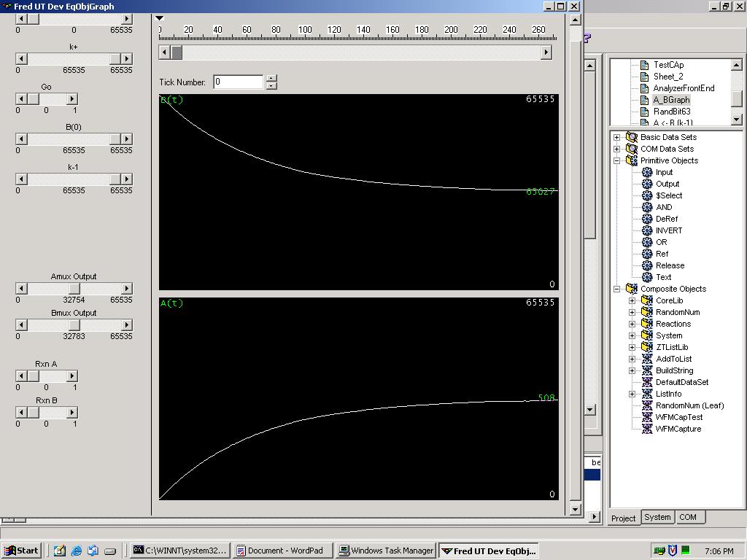Click the system tray clock 7:06 PM
This screenshot has width=747, height=560.
click(x=719, y=551)
